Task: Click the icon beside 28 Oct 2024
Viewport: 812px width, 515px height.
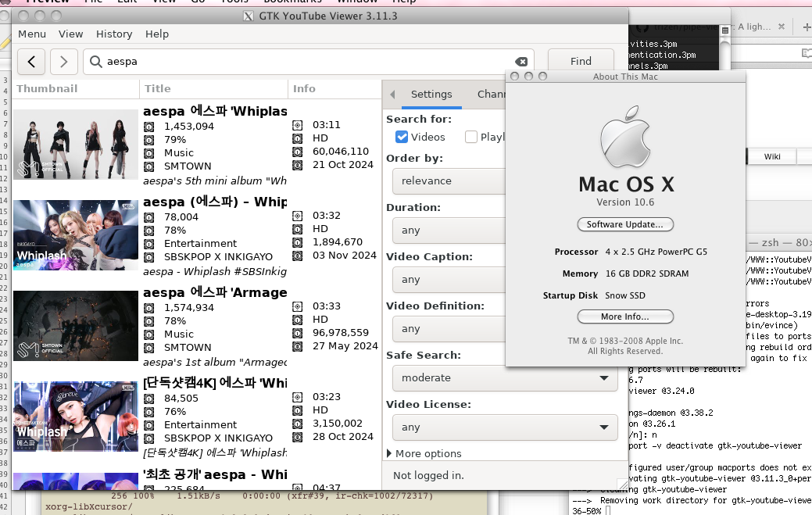Action: [297, 437]
